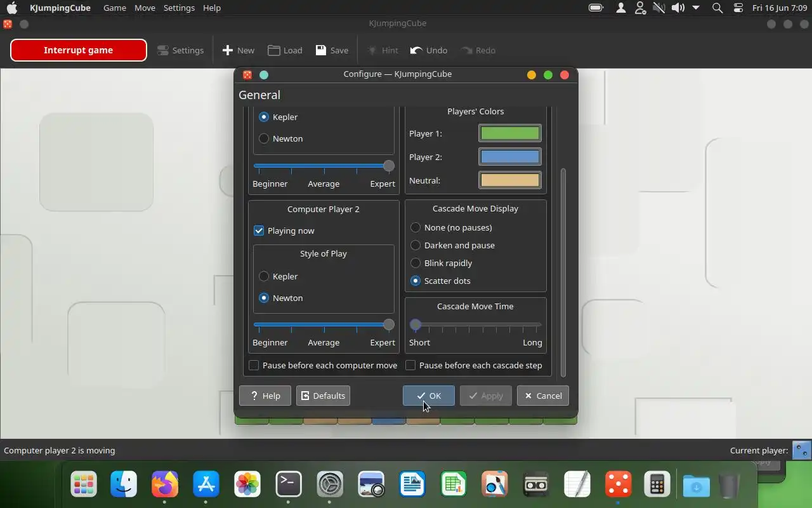Launch Firefox from the dock

(165, 485)
